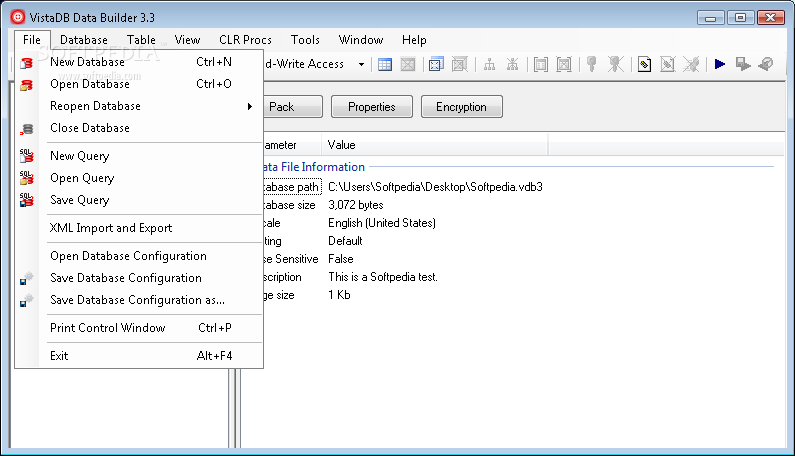Click the '3,072 bytes' size value
The height and width of the screenshot is (456, 795).
click(355, 205)
